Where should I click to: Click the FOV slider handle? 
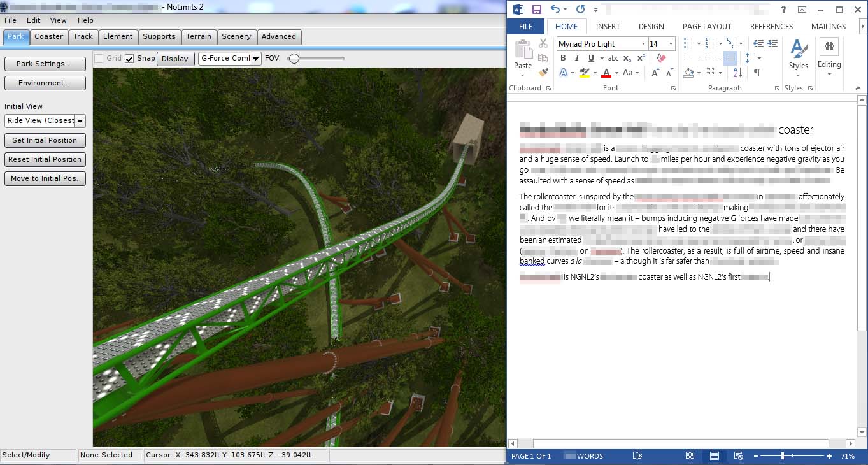pos(294,58)
